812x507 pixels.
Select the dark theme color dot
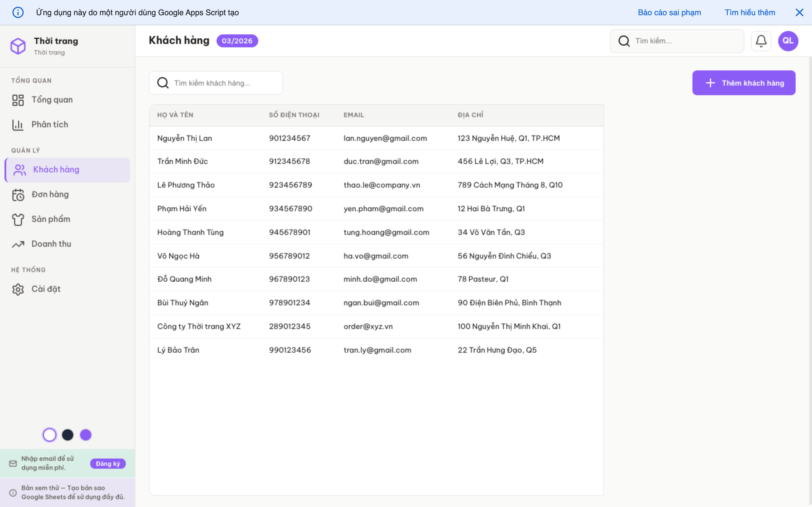68,435
